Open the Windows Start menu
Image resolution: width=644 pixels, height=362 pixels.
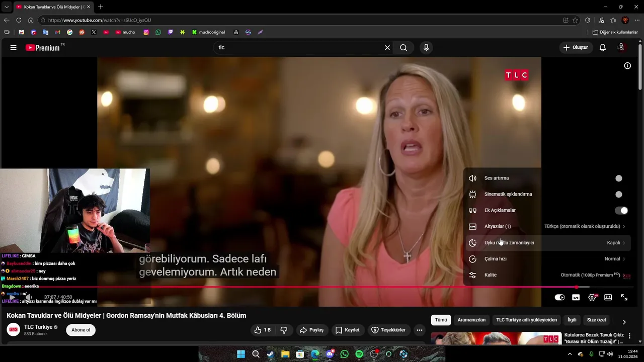click(241, 354)
